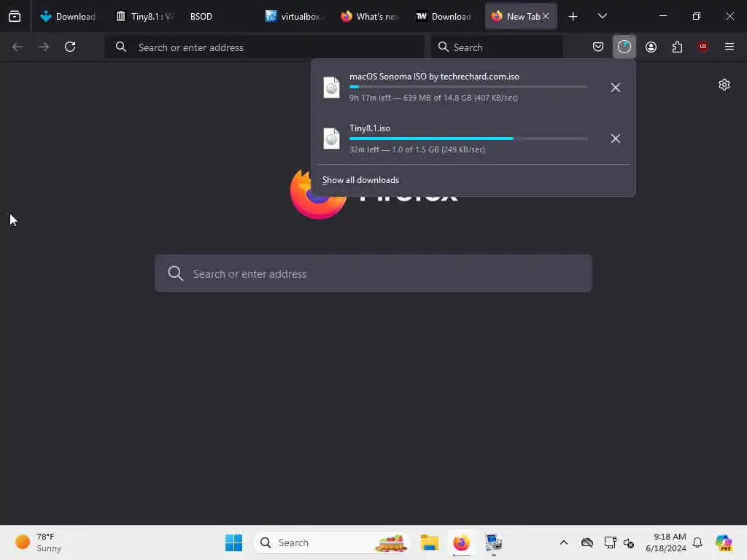Open the OneDrive cloud tray icon

(587, 542)
